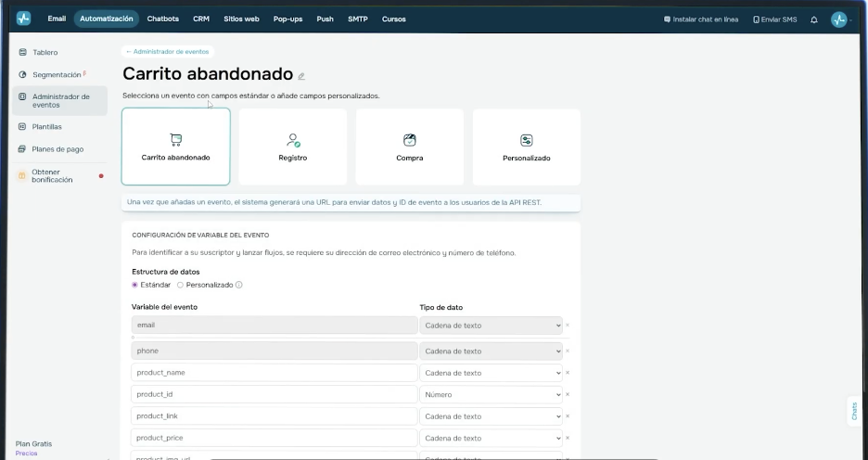Click the phone icon beside Enviar SMS
This screenshot has width=868, height=460.
(x=756, y=19)
